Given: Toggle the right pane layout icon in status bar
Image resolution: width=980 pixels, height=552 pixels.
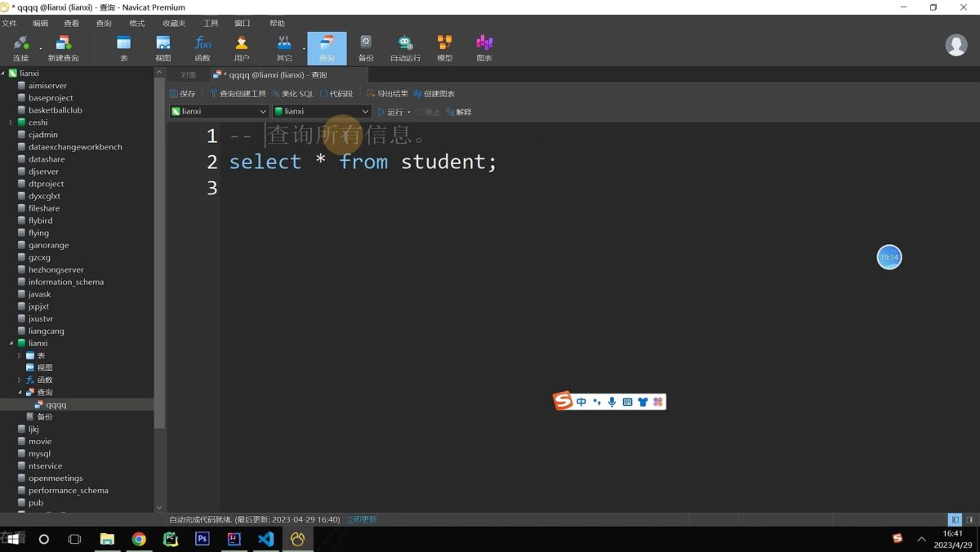Looking at the screenshot, I should click(969, 519).
